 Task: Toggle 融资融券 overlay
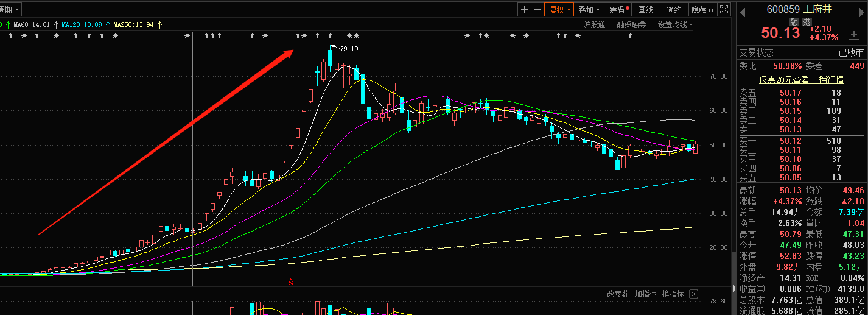(x=631, y=24)
